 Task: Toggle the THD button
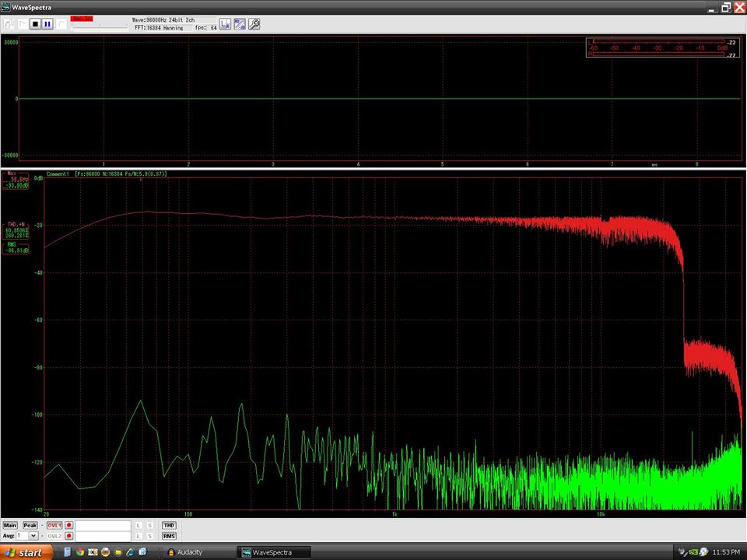tap(169, 525)
